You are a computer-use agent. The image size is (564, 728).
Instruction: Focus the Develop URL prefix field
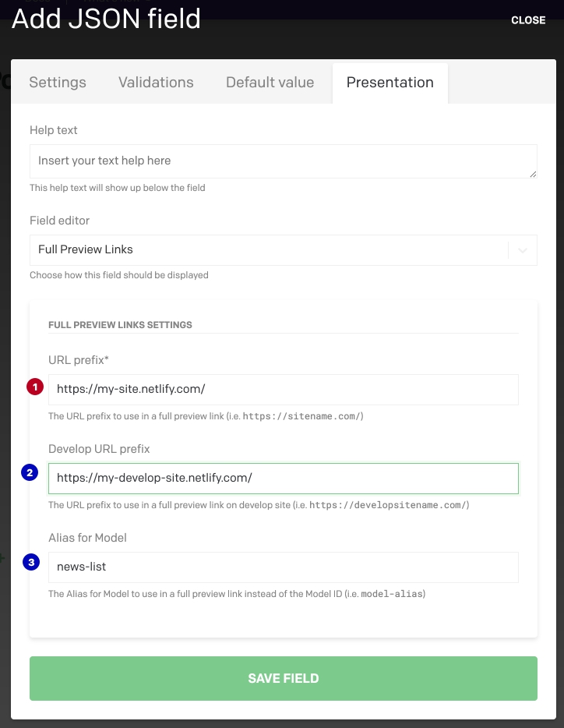click(283, 479)
